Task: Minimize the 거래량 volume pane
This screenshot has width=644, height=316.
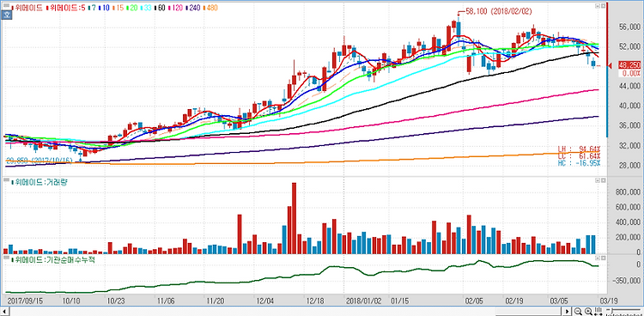Action: (x=598, y=180)
